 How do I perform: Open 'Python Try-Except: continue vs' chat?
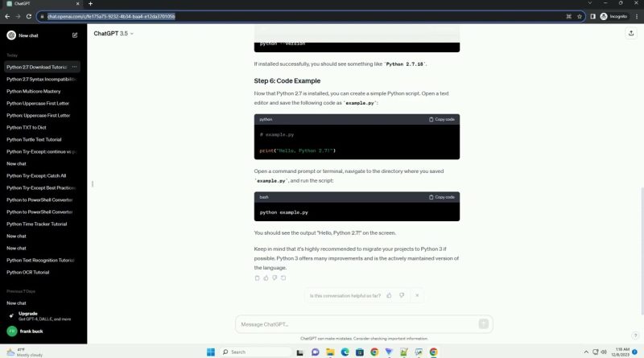coord(42,151)
